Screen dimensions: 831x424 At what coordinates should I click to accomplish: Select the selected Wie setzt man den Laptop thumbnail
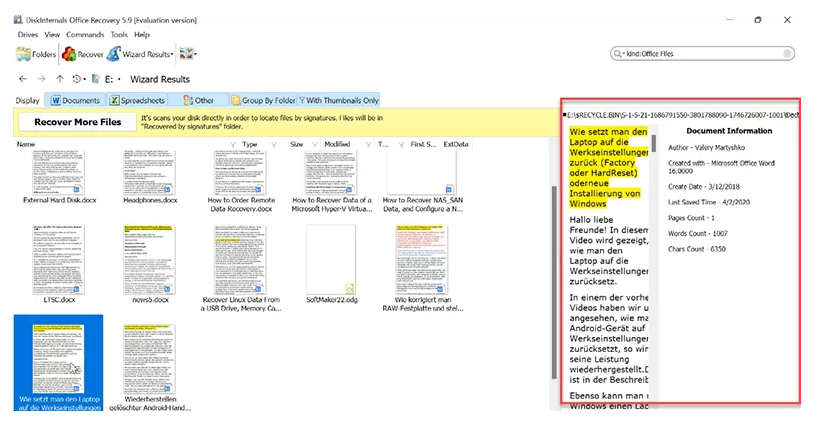coord(59,360)
